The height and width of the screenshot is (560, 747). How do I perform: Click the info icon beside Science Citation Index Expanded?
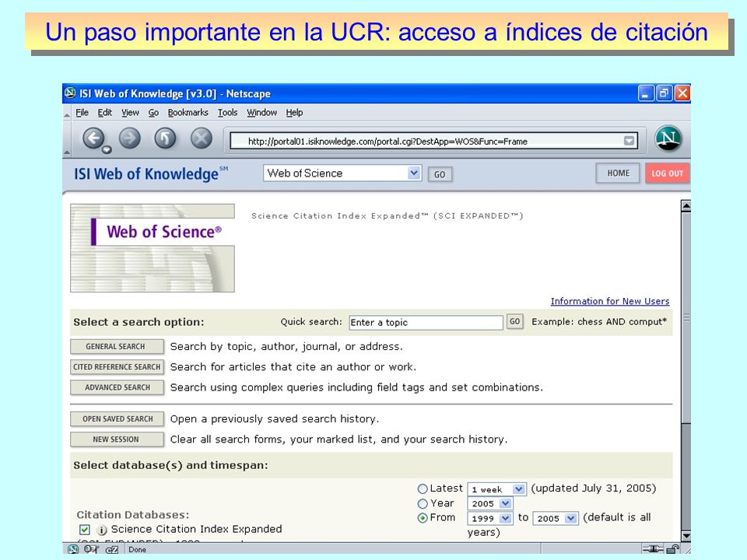click(101, 530)
